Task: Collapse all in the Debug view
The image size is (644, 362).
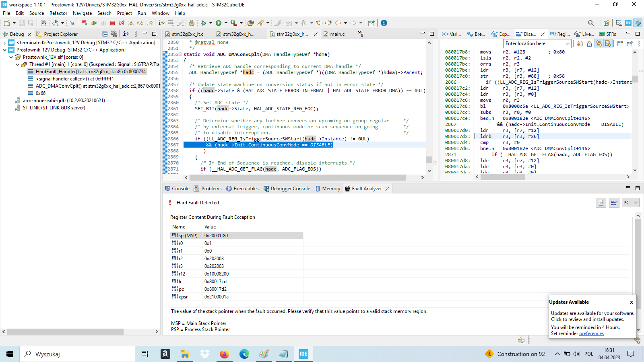Action: 105,34
